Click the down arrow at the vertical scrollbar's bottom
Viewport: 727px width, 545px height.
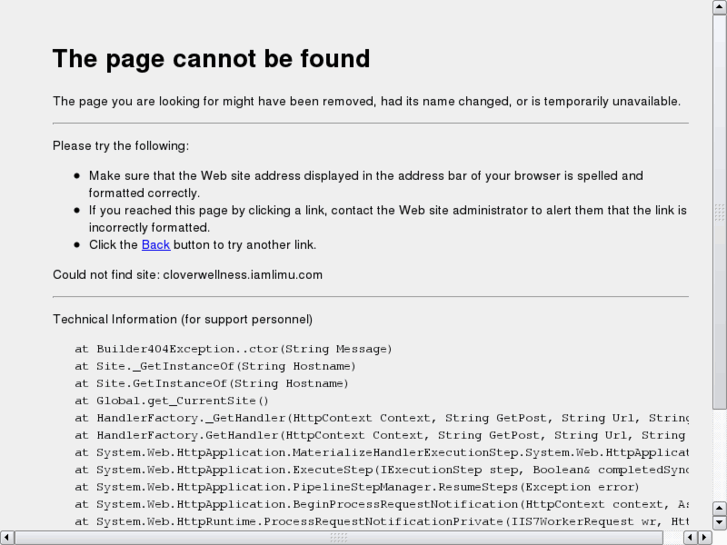(719, 522)
